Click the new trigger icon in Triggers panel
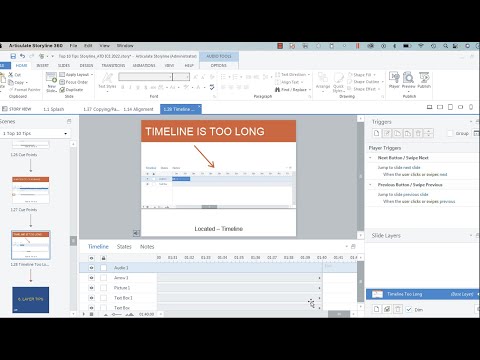The image size is (480, 360). (376, 133)
